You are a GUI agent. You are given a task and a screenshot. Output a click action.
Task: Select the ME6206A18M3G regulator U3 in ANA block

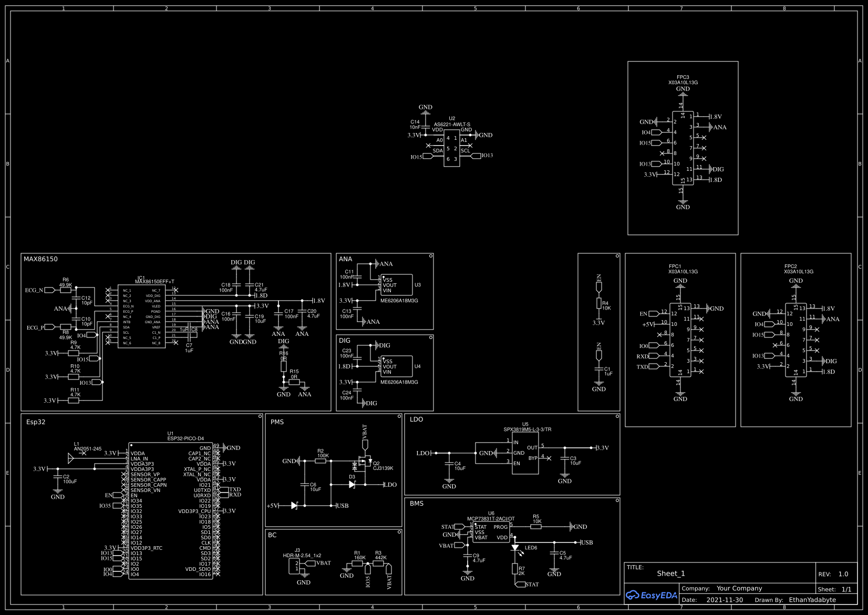tap(397, 285)
